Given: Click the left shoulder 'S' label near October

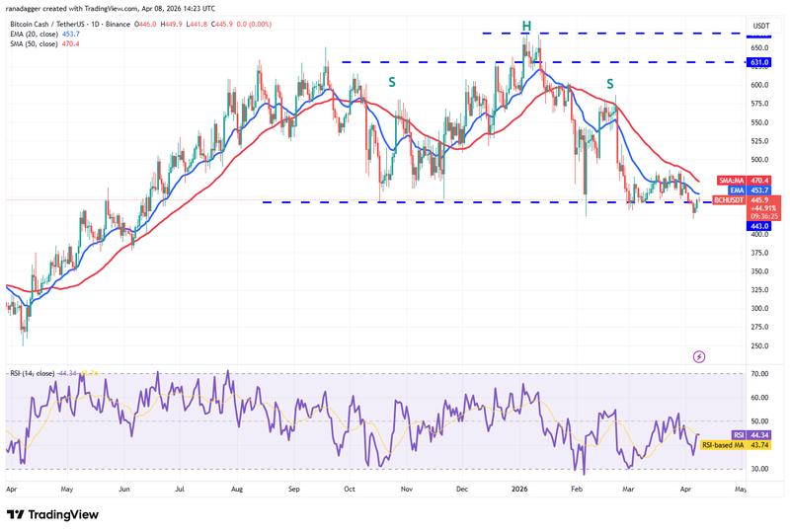Looking at the screenshot, I should click(392, 82).
